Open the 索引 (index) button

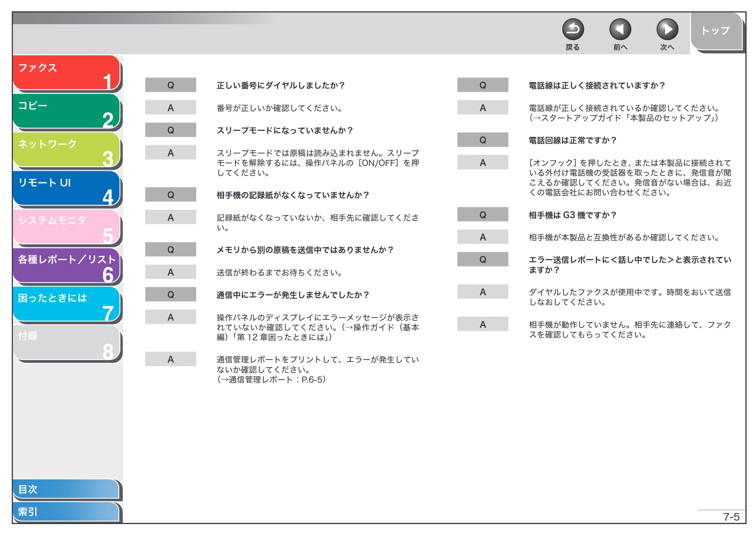[66, 512]
